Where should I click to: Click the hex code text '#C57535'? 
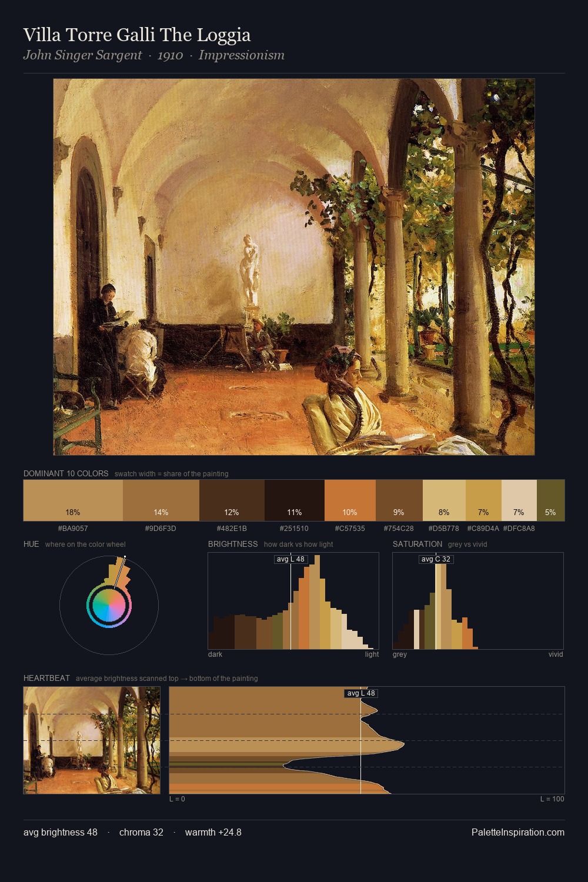click(350, 529)
